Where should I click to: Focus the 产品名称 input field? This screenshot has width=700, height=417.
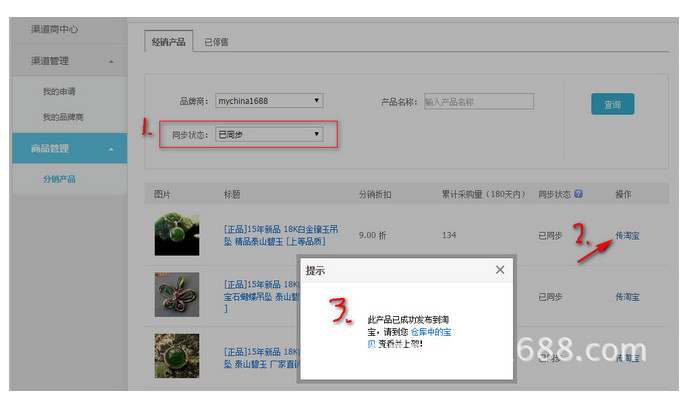tap(479, 101)
